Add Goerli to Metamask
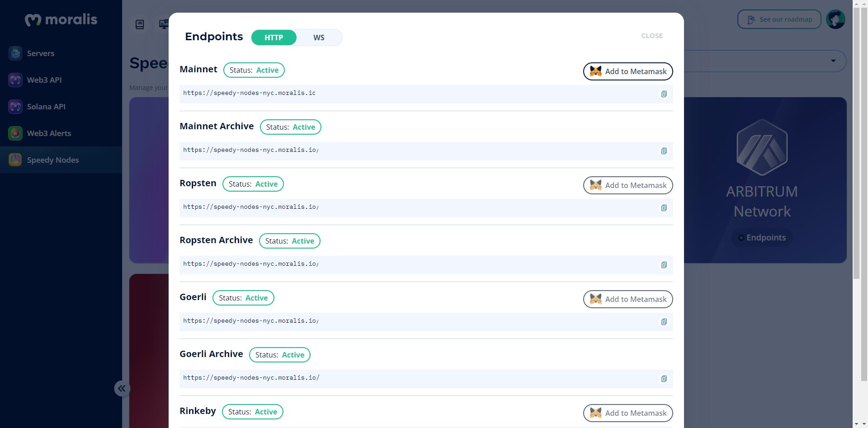 coord(628,299)
